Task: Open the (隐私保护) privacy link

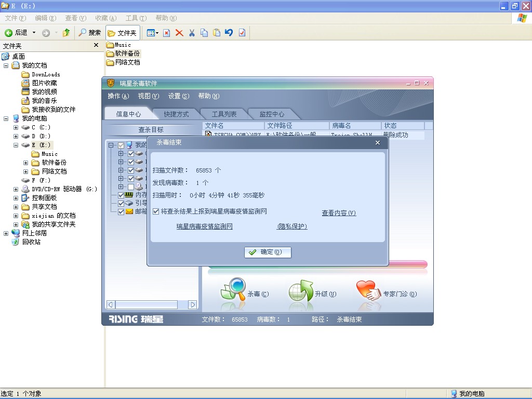Action: tap(292, 227)
